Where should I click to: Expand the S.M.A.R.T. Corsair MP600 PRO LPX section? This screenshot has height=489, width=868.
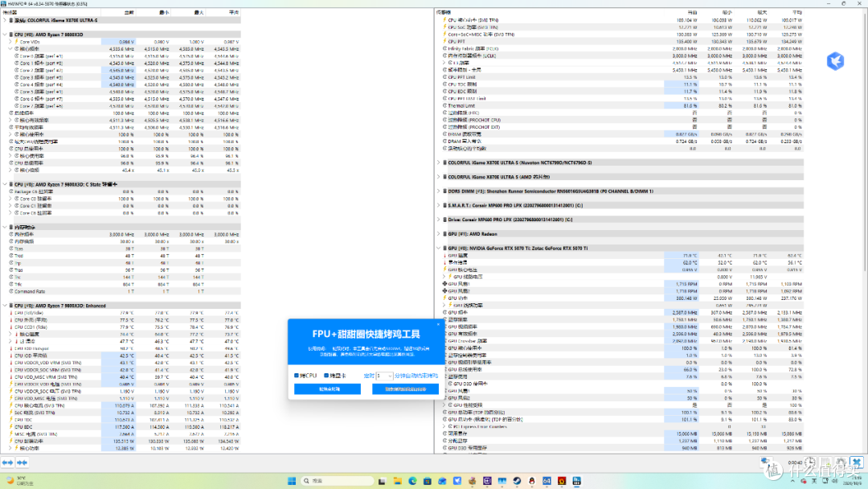point(439,205)
